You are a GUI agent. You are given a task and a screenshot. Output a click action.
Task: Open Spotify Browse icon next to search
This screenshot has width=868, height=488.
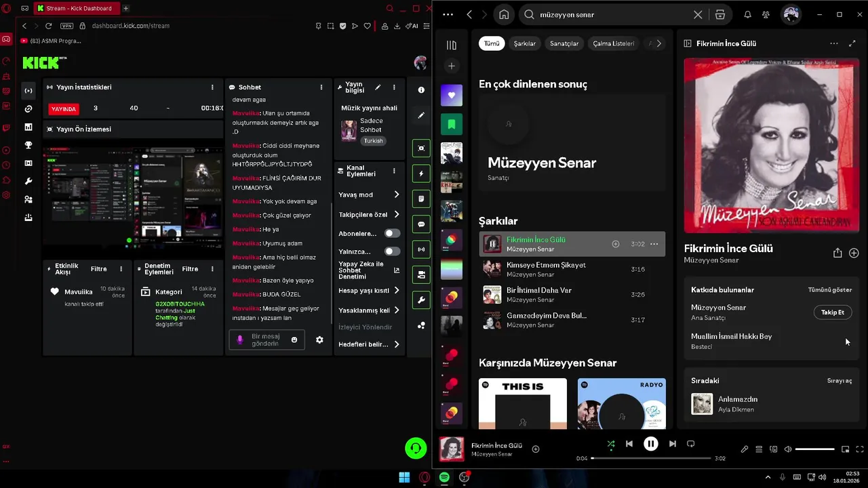point(720,14)
